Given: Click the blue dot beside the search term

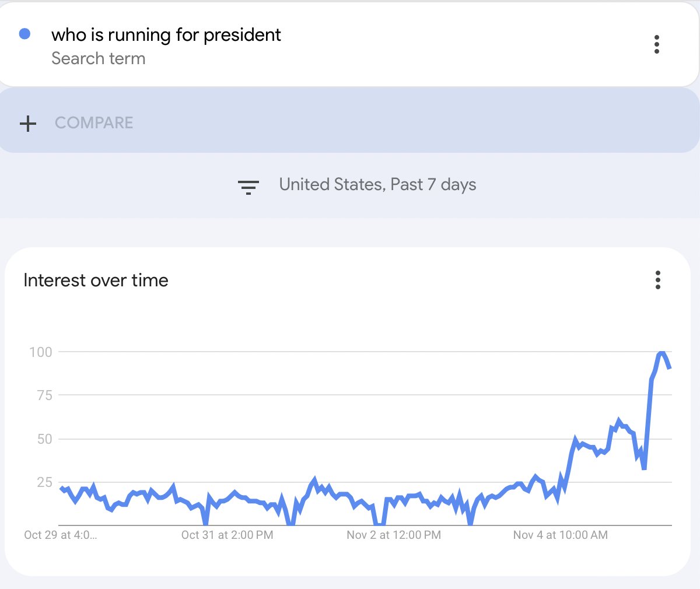Looking at the screenshot, I should pos(24,34).
